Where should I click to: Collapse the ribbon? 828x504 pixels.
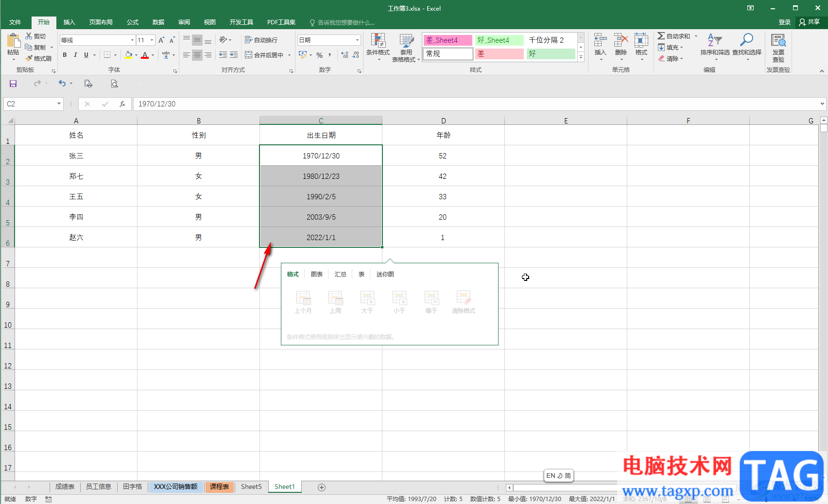pyautogui.click(x=822, y=71)
